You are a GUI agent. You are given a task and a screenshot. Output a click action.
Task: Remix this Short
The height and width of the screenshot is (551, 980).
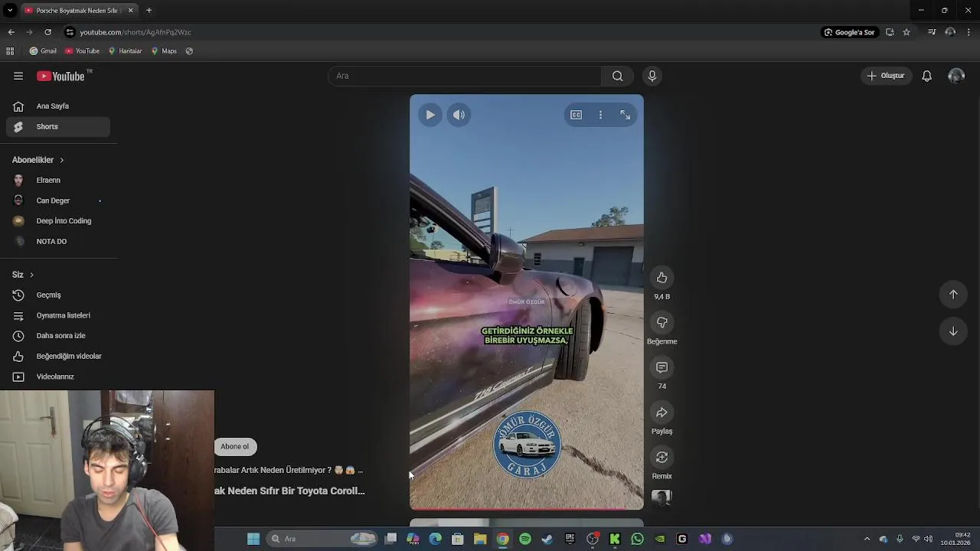[662, 457]
